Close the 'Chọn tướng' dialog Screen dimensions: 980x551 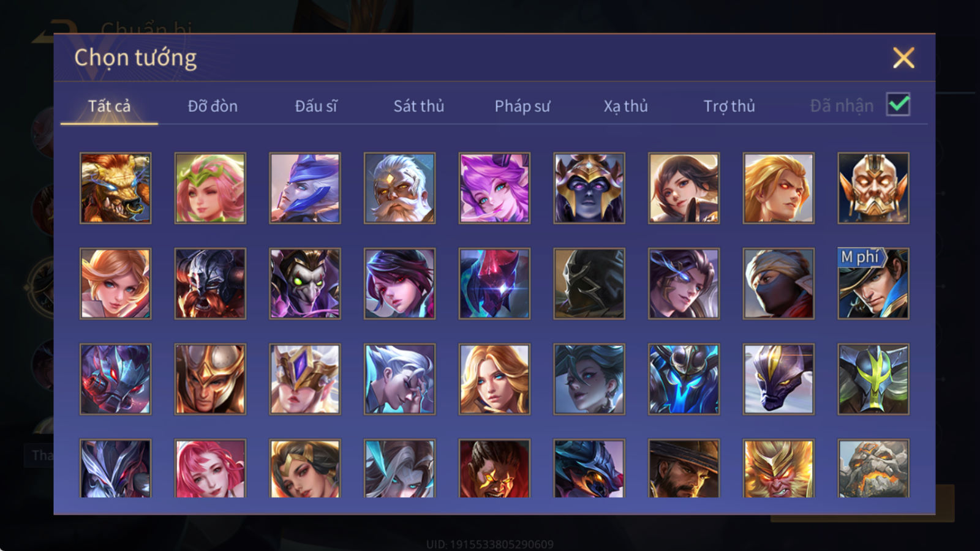click(x=903, y=58)
